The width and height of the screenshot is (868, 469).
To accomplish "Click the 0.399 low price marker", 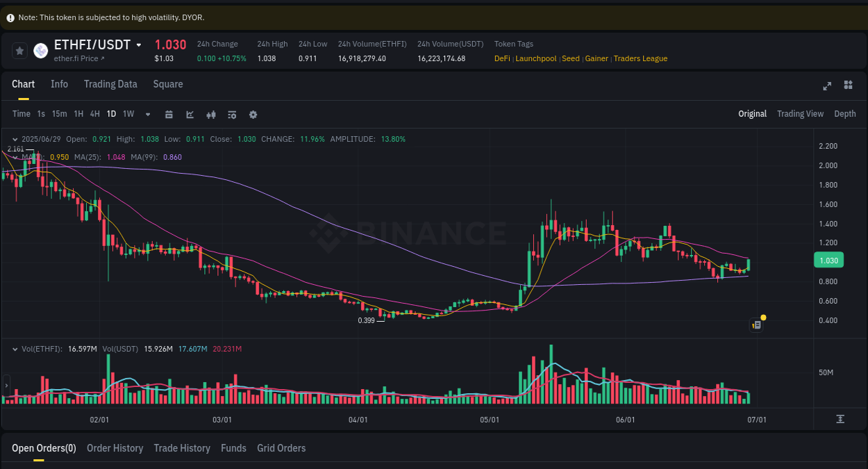I will pos(366,320).
